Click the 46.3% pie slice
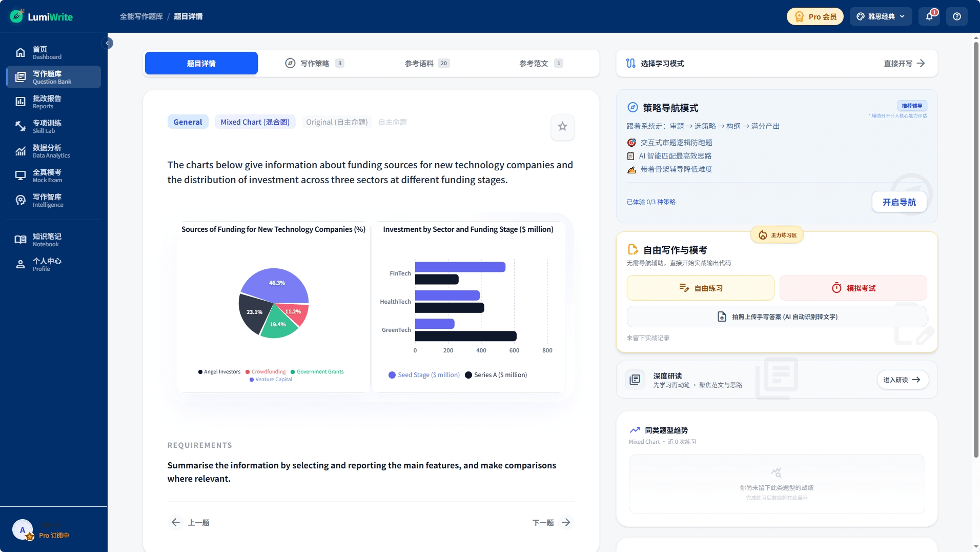980x552 pixels. point(276,284)
